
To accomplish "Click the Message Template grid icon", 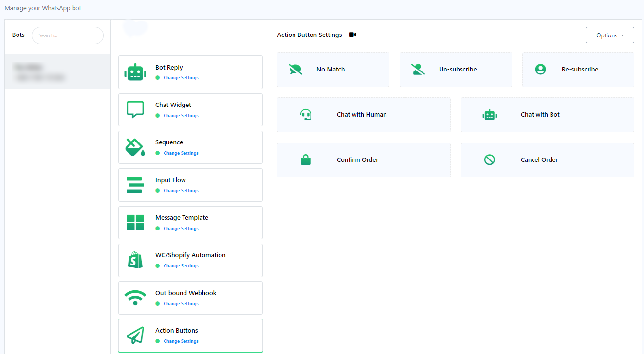I will (x=135, y=223).
